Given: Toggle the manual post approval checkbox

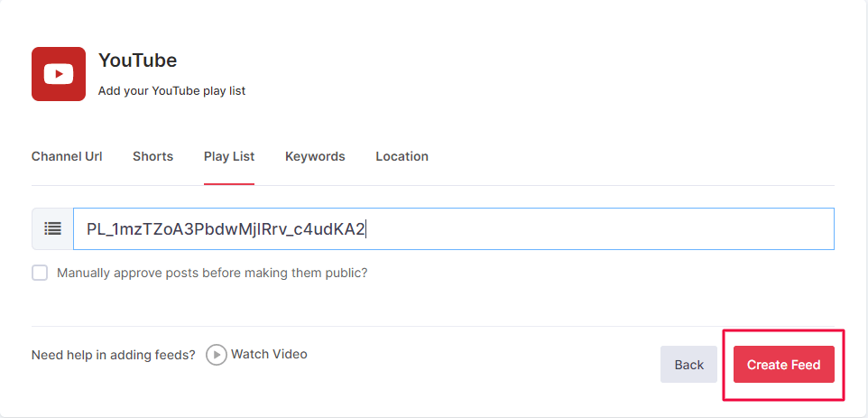Looking at the screenshot, I should pos(40,273).
